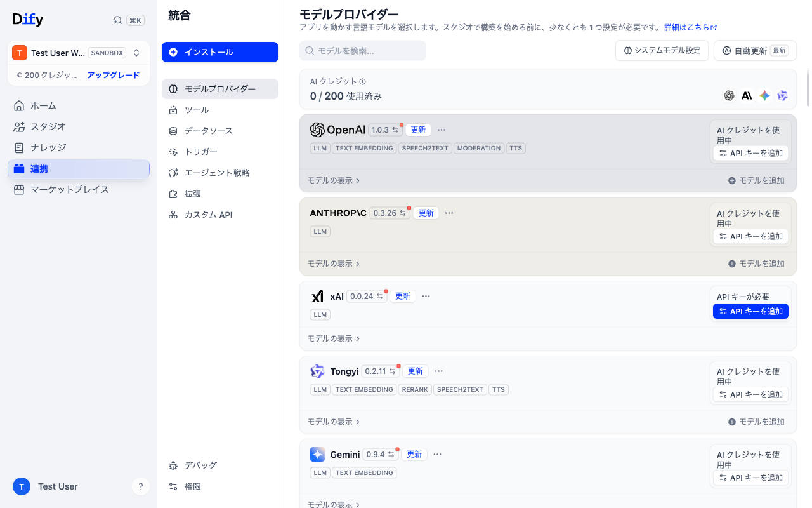
Task: Open the スタジオ sidebar item
Action: point(79,126)
